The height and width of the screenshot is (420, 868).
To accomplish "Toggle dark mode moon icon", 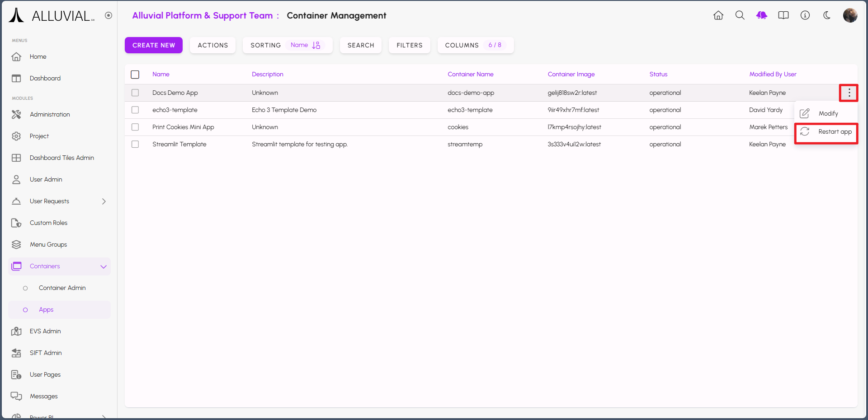I will coord(827,15).
